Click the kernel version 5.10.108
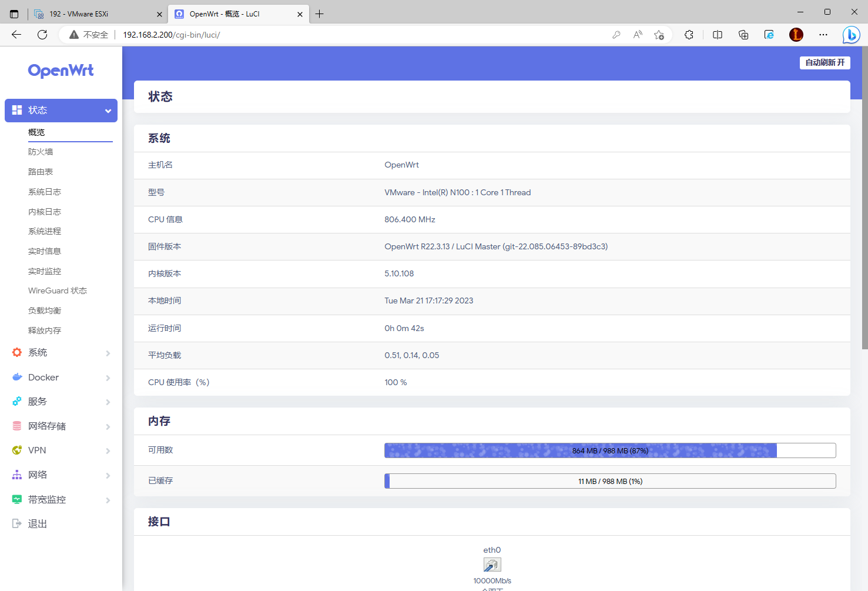 point(399,273)
